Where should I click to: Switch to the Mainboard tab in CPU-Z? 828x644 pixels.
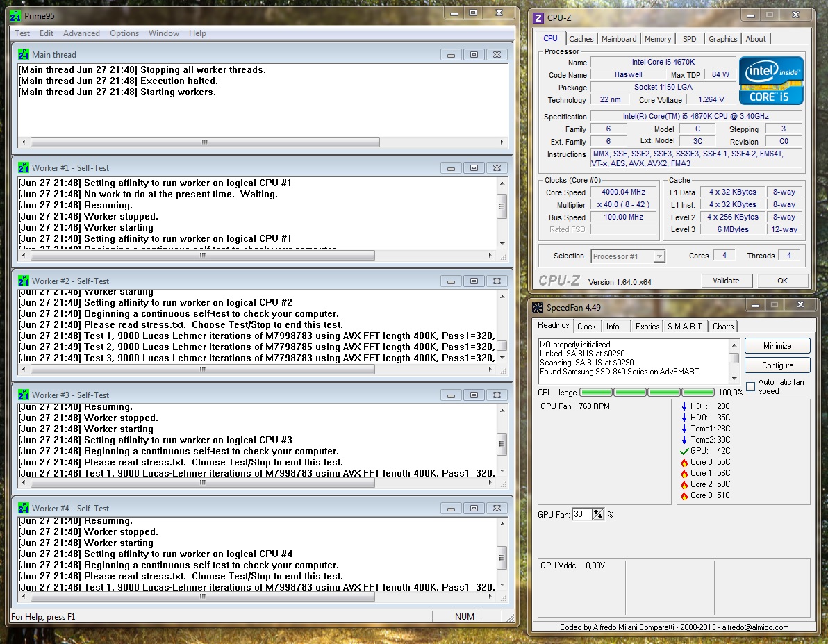(619, 39)
